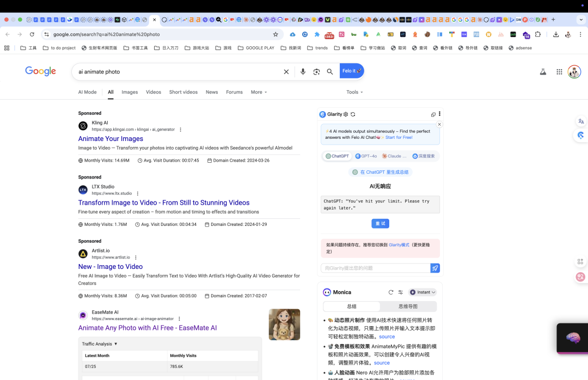
Task: Open LTX Studio ad options menu
Action: [x=138, y=194]
